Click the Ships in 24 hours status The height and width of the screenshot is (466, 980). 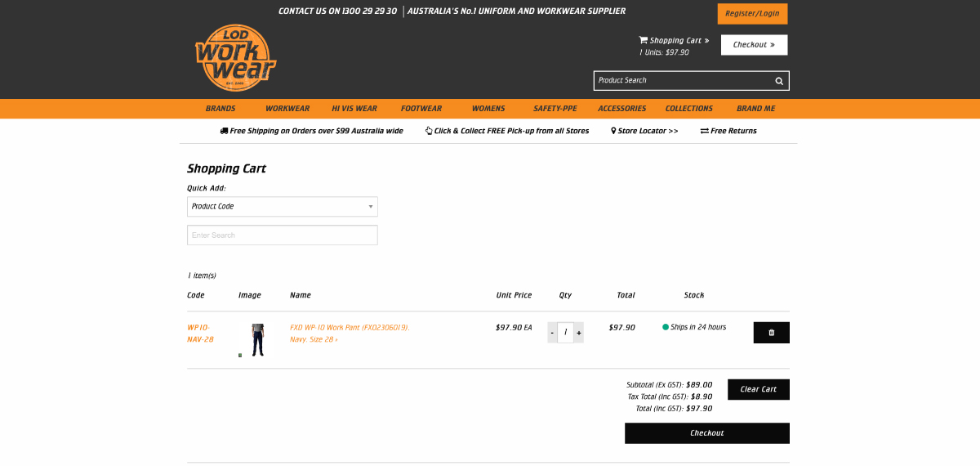click(694, 327)
